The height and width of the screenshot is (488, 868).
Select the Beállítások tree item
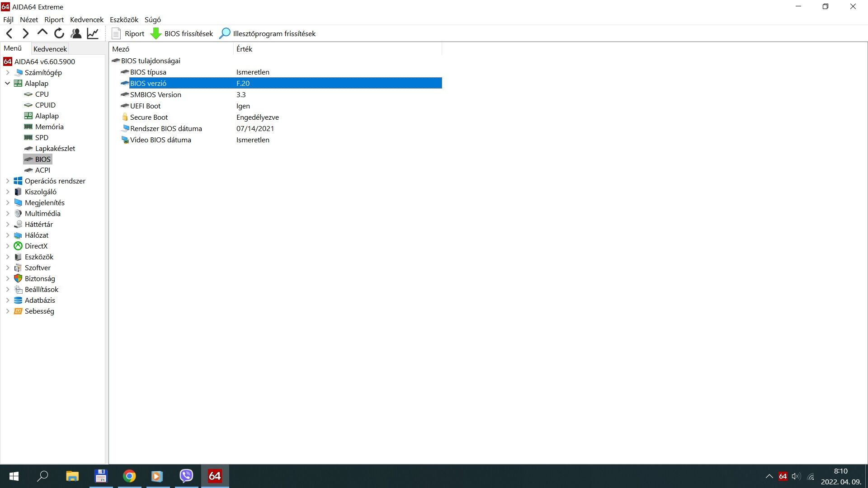(x=42, y=289)
